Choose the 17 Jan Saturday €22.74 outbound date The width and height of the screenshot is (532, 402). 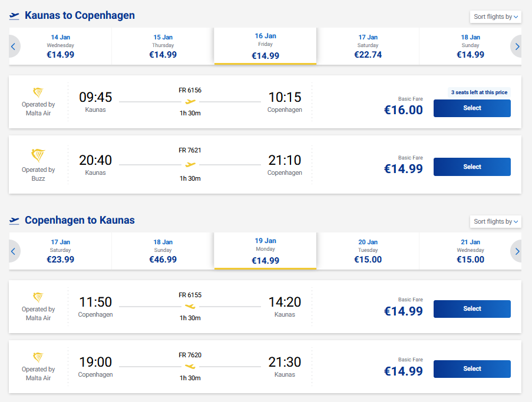[368, 46]
